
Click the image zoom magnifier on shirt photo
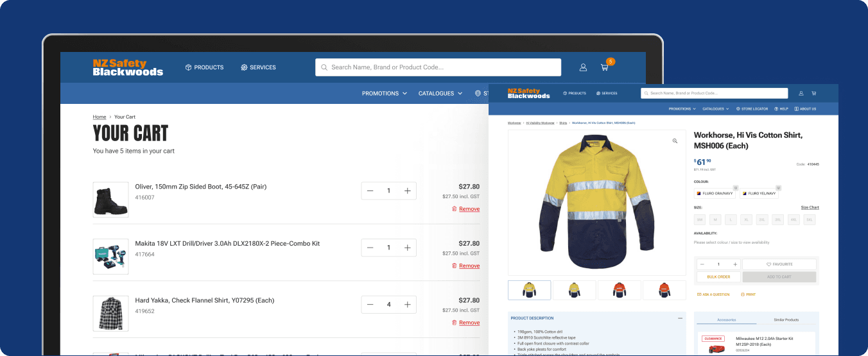coord(675,141)
